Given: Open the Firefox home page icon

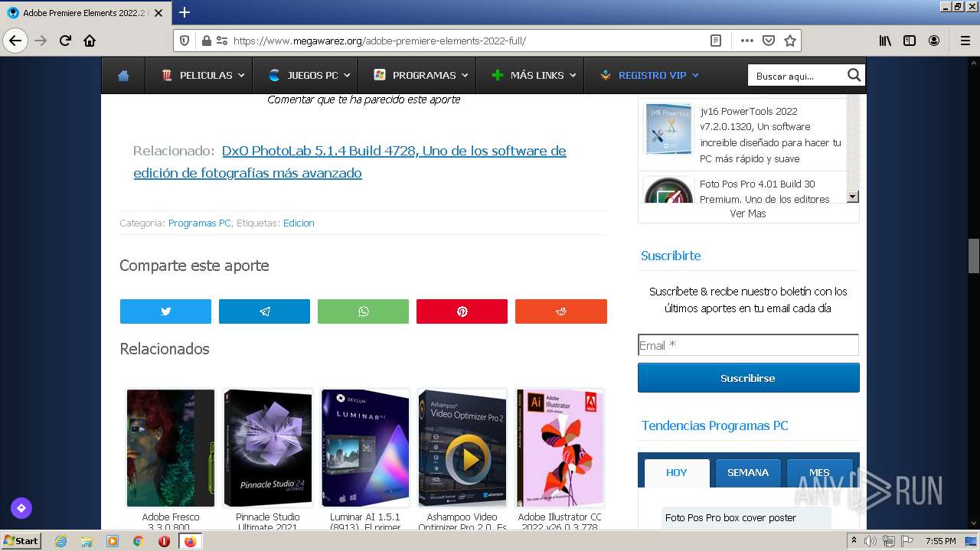Looking at the screenshot, I should (90, 41).
